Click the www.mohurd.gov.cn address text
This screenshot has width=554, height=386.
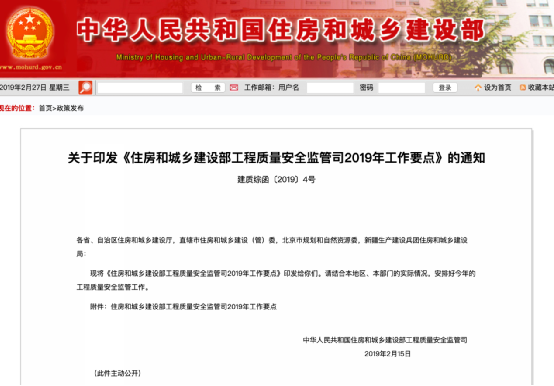31,67
